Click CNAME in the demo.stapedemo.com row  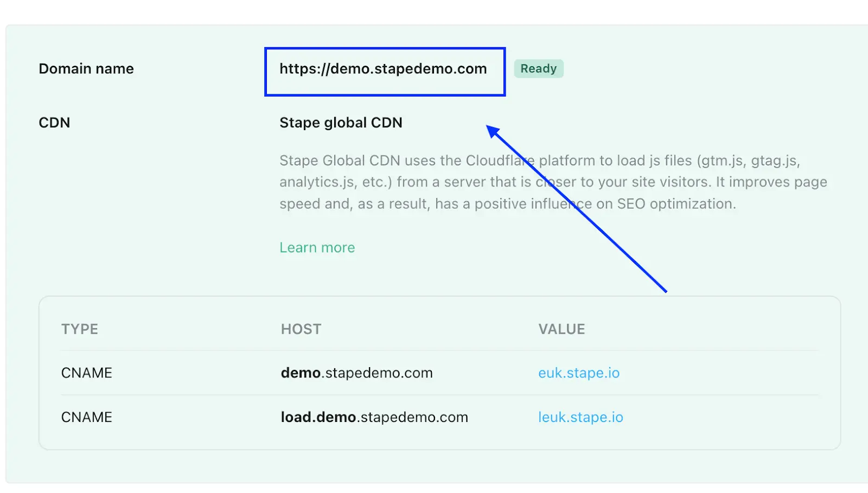[87, 373]
